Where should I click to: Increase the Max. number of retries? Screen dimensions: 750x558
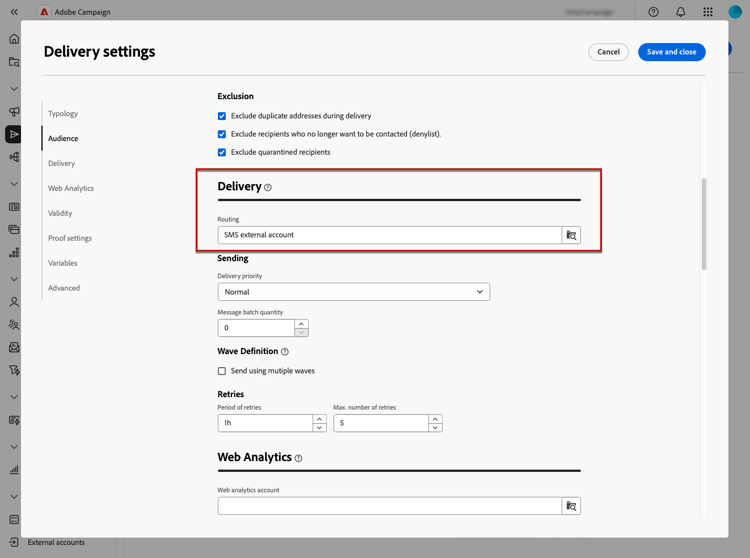coord(435,419)
